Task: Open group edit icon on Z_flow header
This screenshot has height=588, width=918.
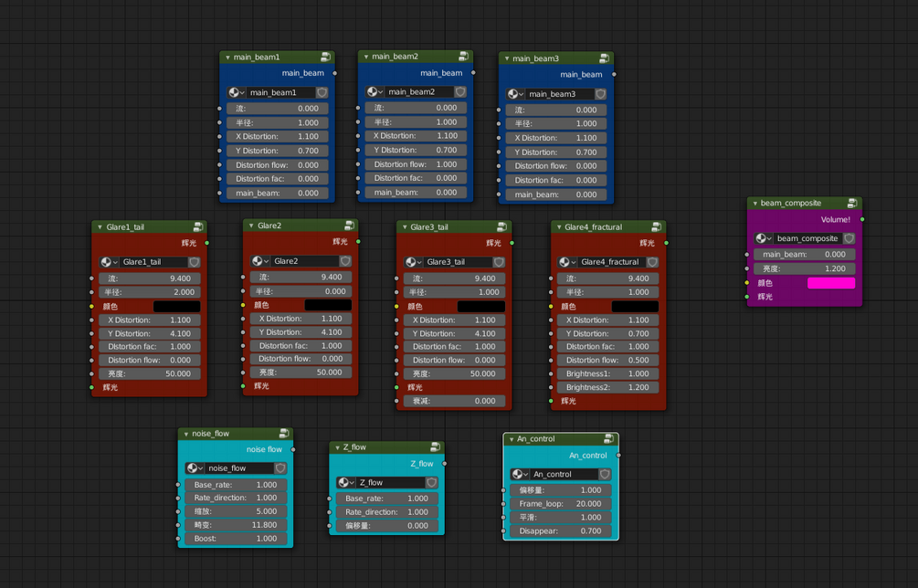Action: pos(435,447)
